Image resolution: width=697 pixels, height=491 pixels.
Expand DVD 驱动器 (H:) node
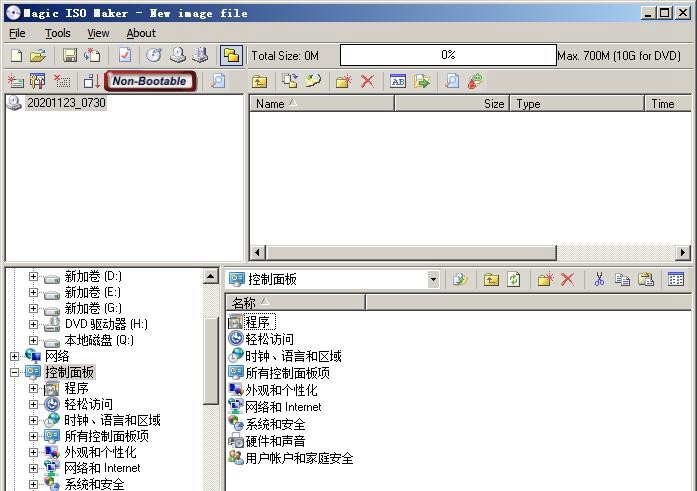click(33, 324)
